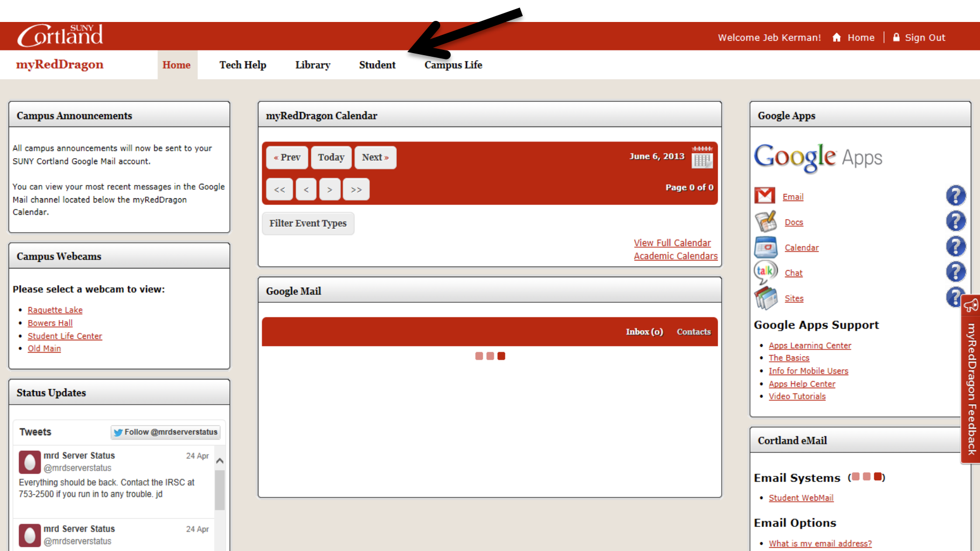
Task: View the Raquette Lake webcam
Action: tap(55, 310)
